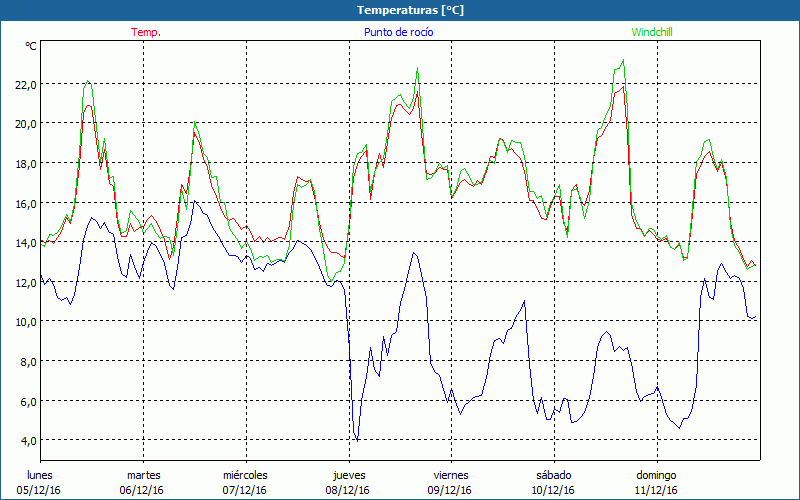Select the jueves day label
The width and height of the screenshot is (800, 500).
(347, 475)
